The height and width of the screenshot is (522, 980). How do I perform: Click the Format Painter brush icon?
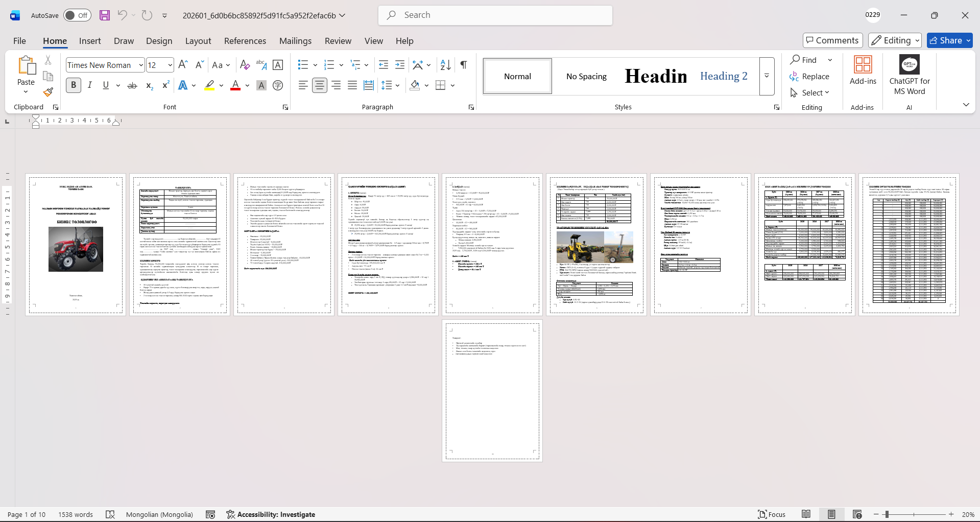48,92
